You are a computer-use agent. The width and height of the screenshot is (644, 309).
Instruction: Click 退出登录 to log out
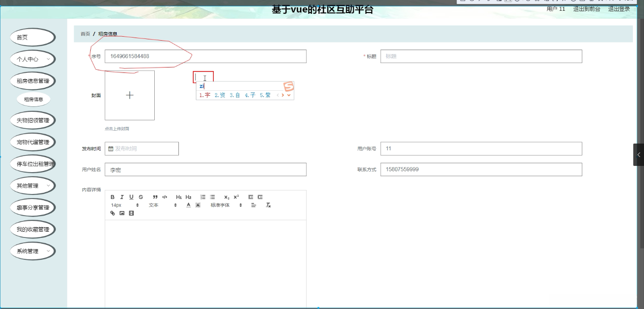click(x=619, y=9)
